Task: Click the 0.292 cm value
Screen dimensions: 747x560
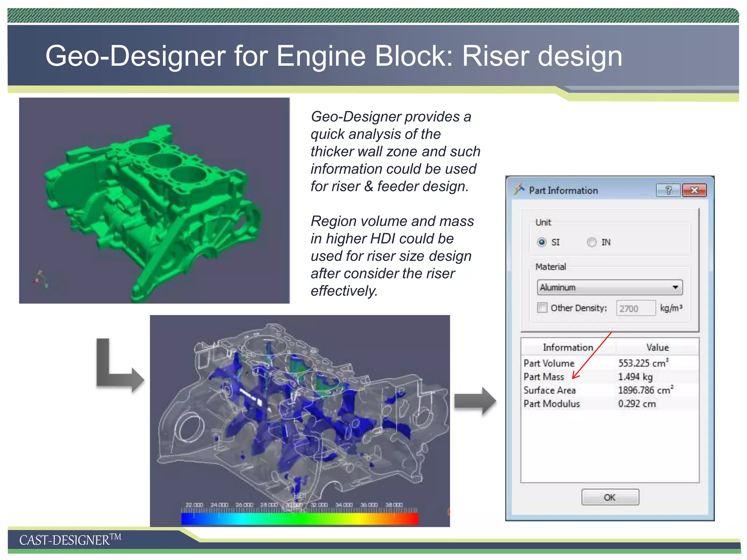Action: [x=637, y=404]
